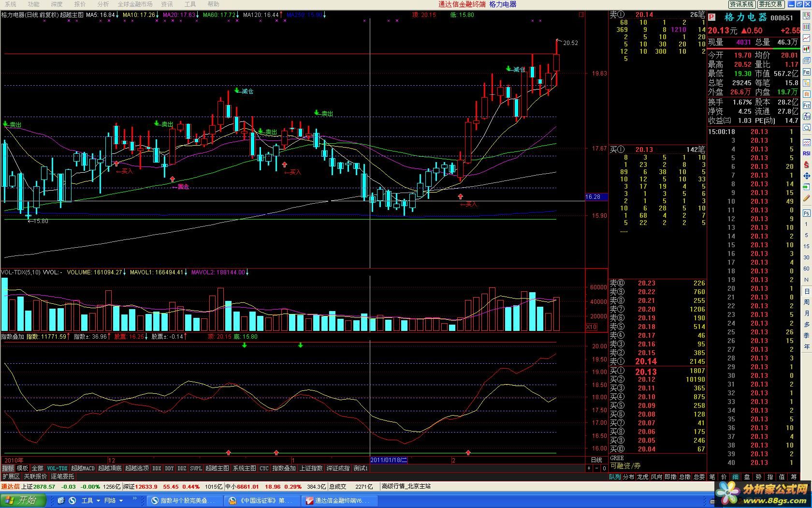Open the 扩展区 tab
Screen dimensions: 812x508
pos(11,477)
